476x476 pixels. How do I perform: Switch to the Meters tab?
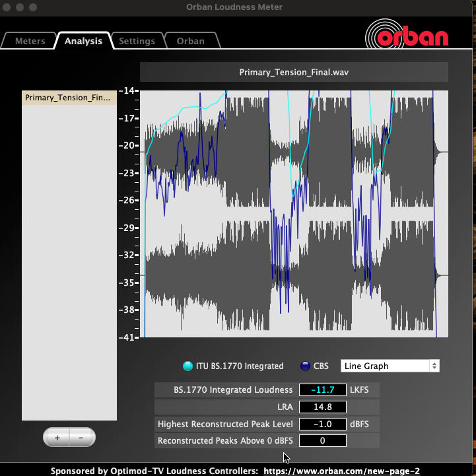[x=30, y=41]
